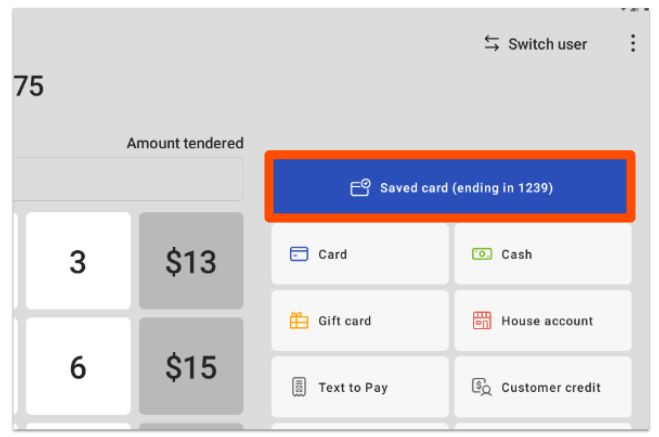Click the Amount tendered input field
659x437 pixels.
coord(128,179)
